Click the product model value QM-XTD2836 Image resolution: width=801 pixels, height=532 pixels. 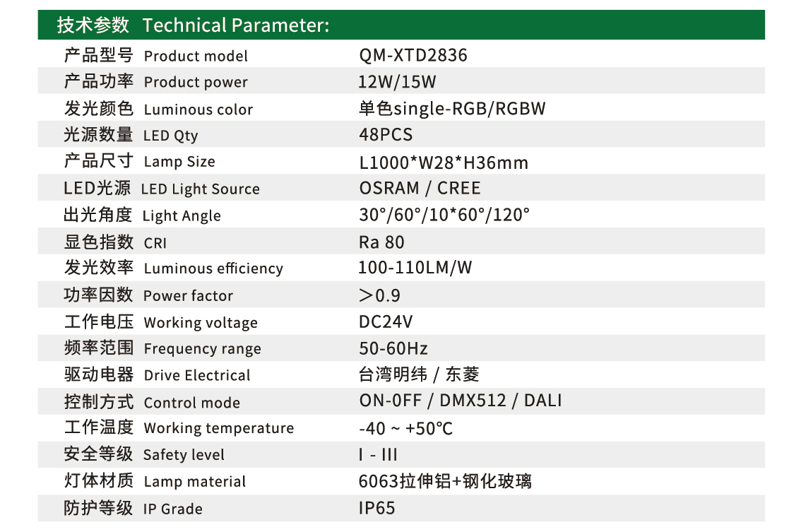(413, 56)
